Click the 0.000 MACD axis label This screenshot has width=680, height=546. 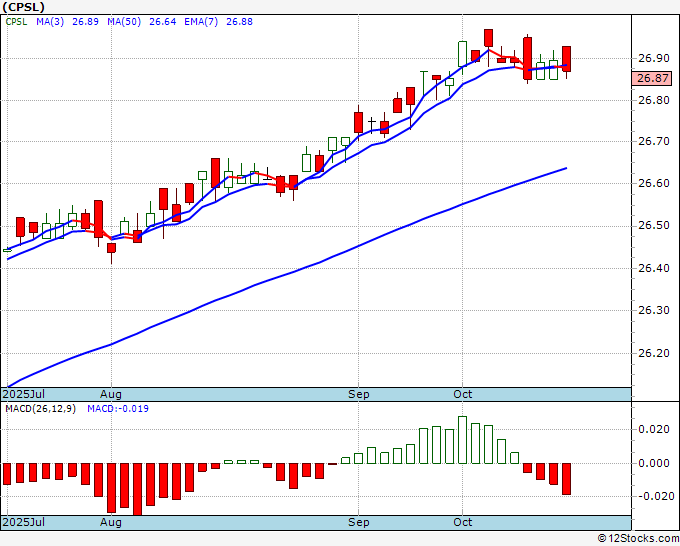[654, 463]
